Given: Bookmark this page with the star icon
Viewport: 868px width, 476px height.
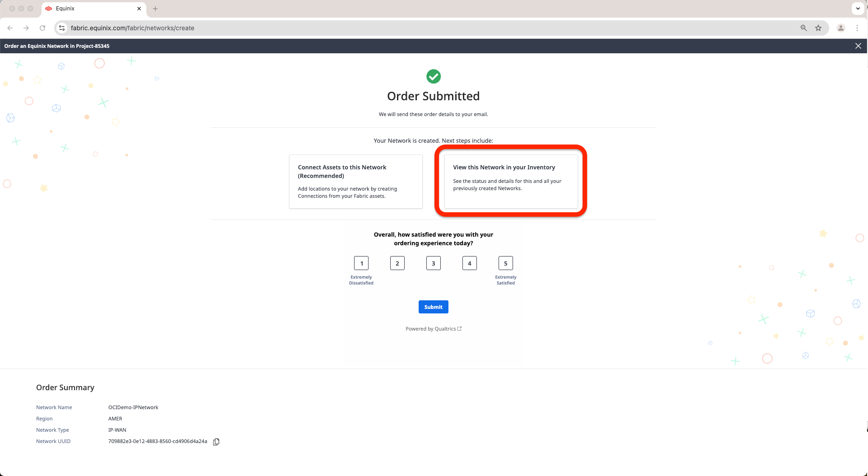Looking at the screenshot, I should [x=818, y=28].
